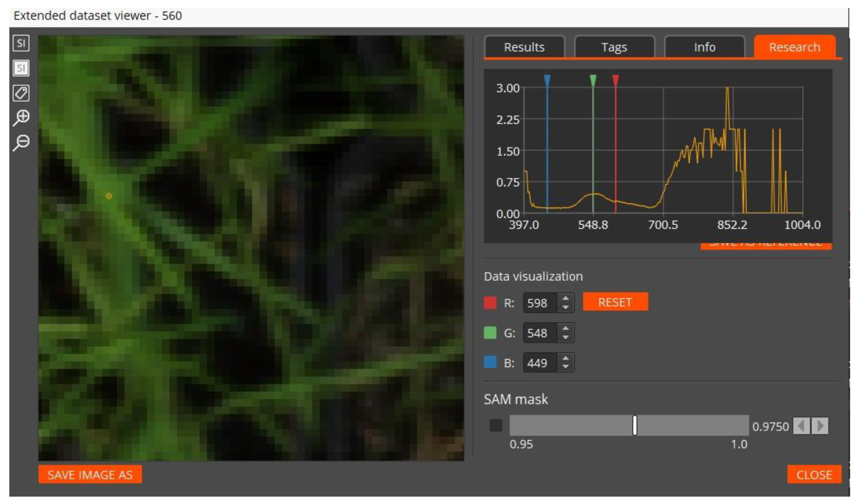Increase the B band value stepper
The width and height of the screenshot is (854, 504).
(x=566, y=359)
